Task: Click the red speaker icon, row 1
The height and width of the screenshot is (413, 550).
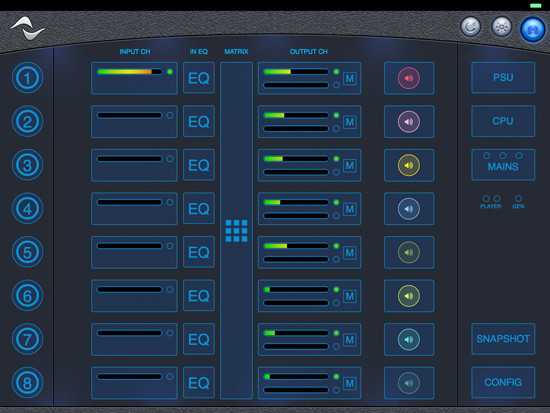Action: [x=409, y=78]
